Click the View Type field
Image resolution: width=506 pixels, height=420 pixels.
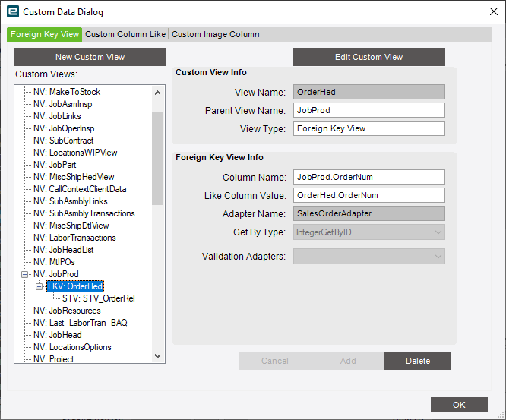pos(368,128)
